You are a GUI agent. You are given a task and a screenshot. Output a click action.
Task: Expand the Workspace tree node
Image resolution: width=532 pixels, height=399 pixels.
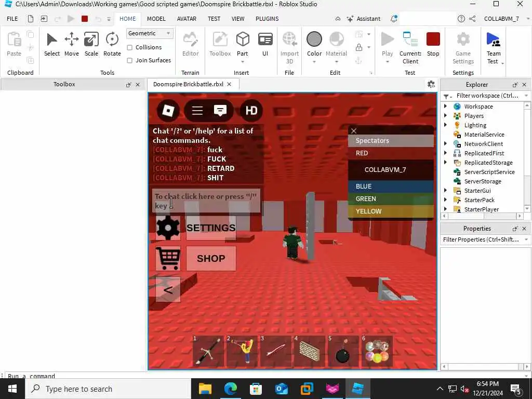coord(445,106)
